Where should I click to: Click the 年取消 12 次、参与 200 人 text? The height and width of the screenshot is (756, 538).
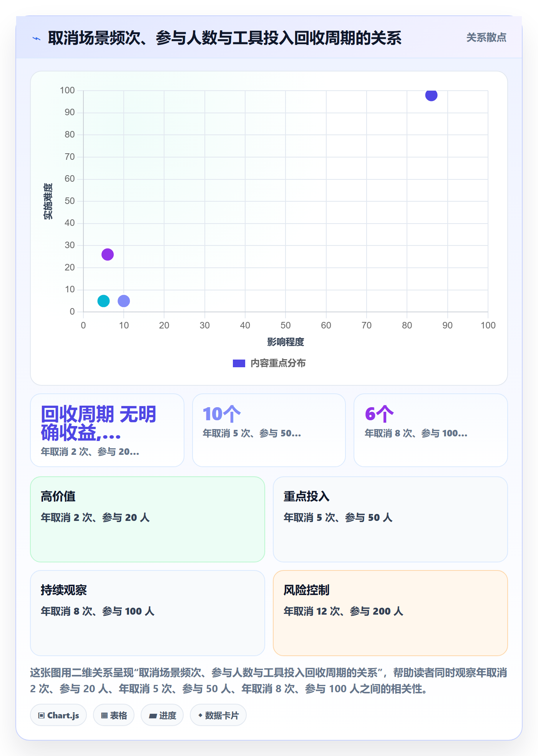tap(343, 611)
